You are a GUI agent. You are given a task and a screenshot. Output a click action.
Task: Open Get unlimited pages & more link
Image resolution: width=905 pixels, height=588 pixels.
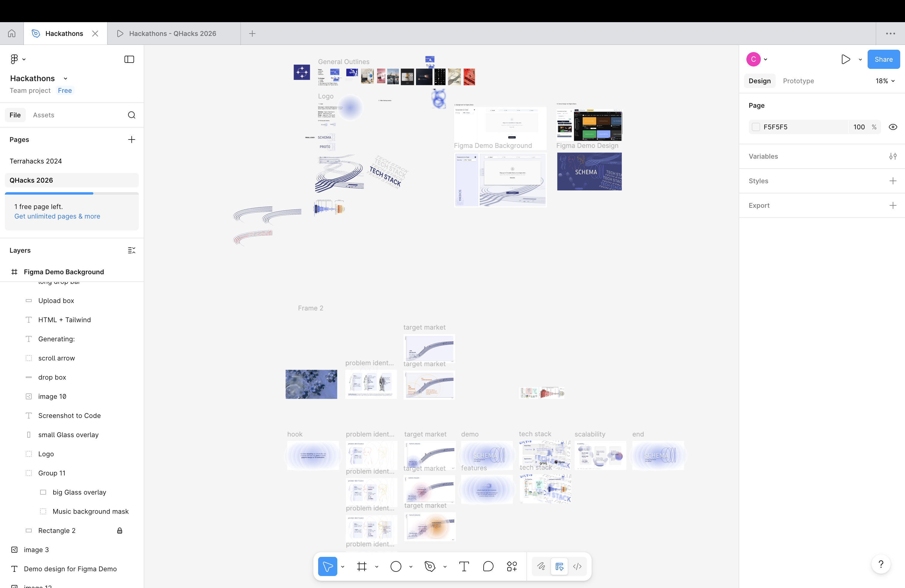57,216
